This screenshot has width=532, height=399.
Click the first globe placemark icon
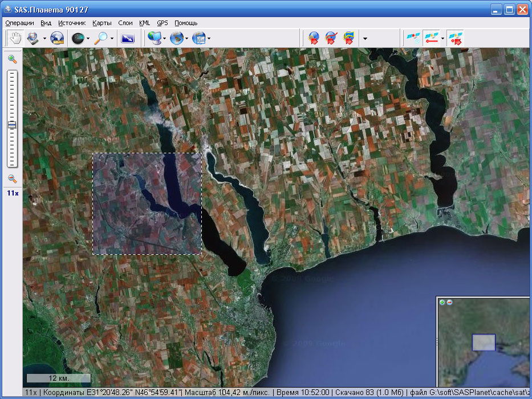pos(314,38)
